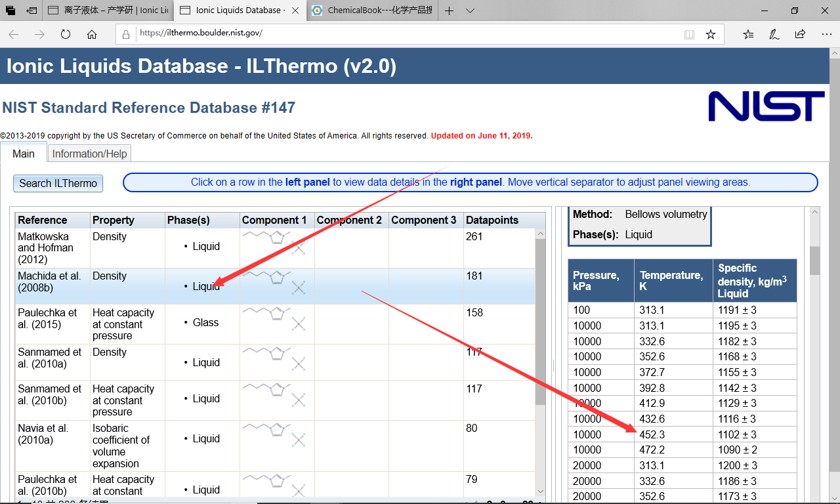Click the 472.2 temperature cell
This screenshot has height=504, width=840.
pyautogui.click(x=673, y=450)
